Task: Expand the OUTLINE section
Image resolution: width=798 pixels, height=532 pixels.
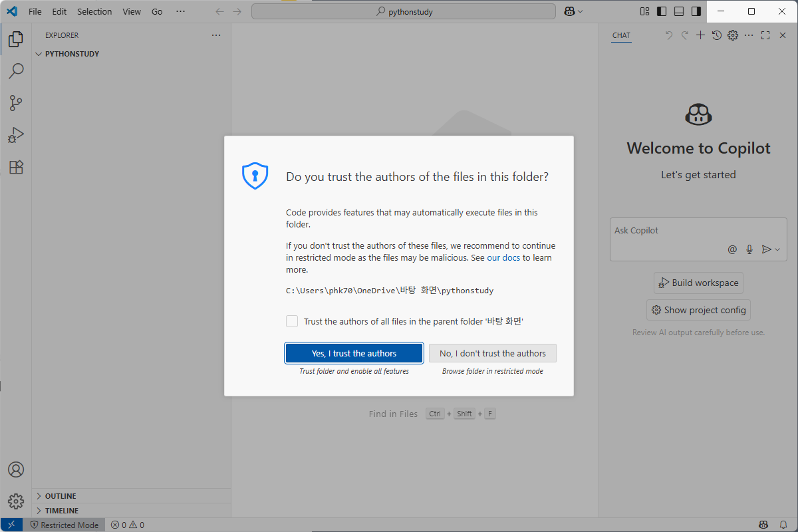Action: click(131, 496)
